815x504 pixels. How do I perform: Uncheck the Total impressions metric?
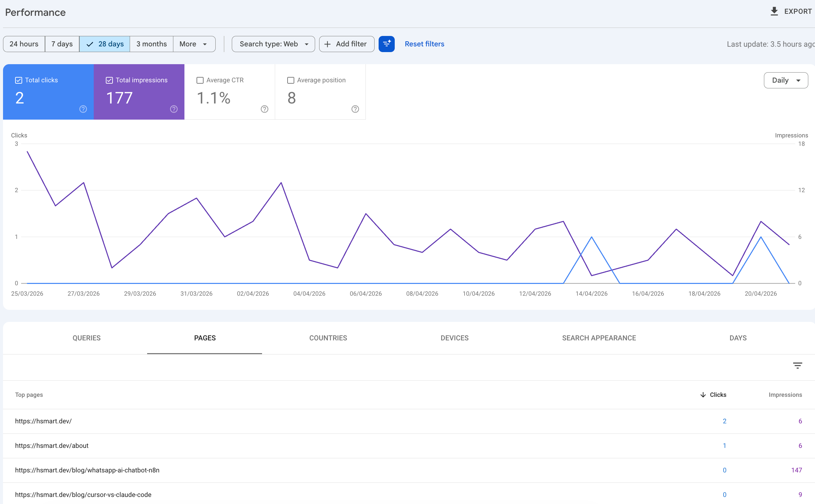[109, 80]
